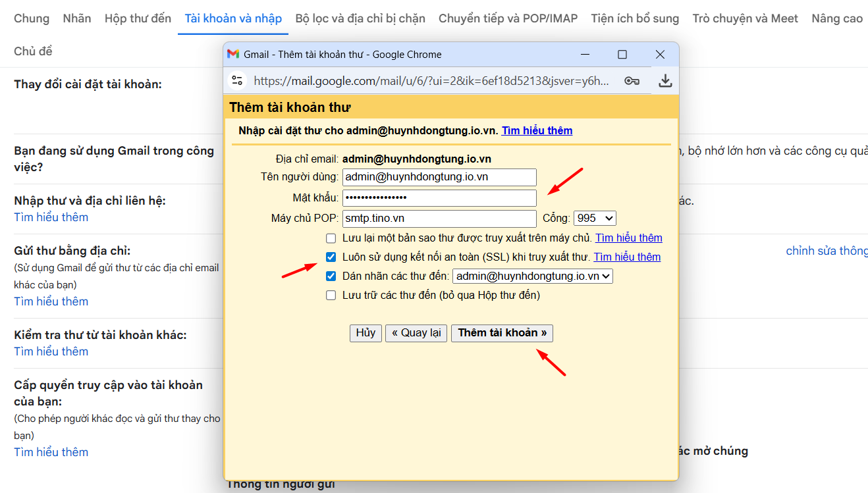This screenshot has width=868, height=493.
Task: Open Tìm hiểu thêm under Kiểm tra thư từ tài khoản khác
Action: 51,351
